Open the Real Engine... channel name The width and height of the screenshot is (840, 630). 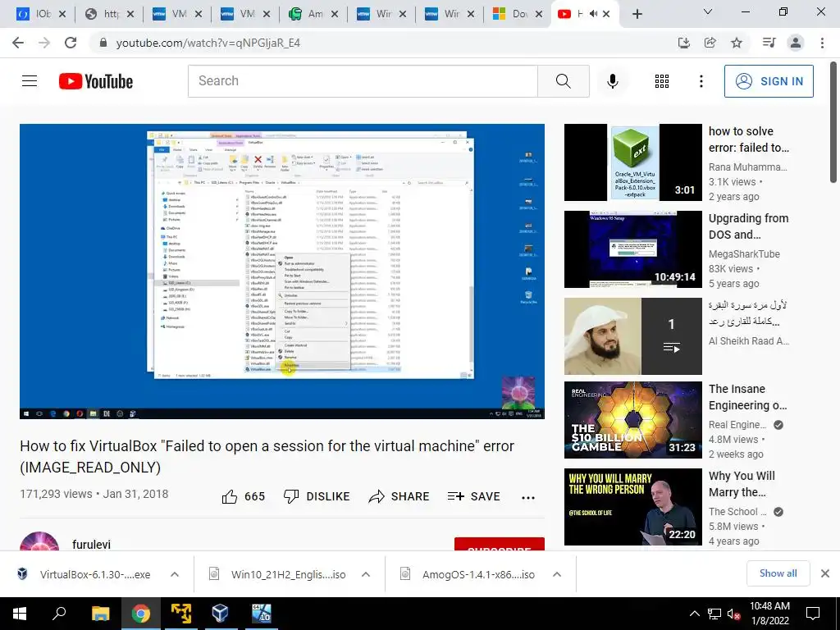737,424
